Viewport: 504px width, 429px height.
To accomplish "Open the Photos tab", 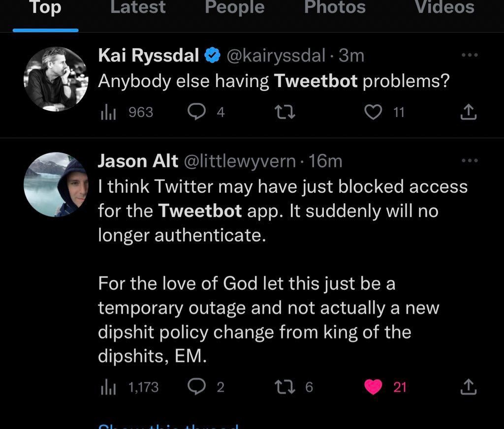I will coord(335,8).
